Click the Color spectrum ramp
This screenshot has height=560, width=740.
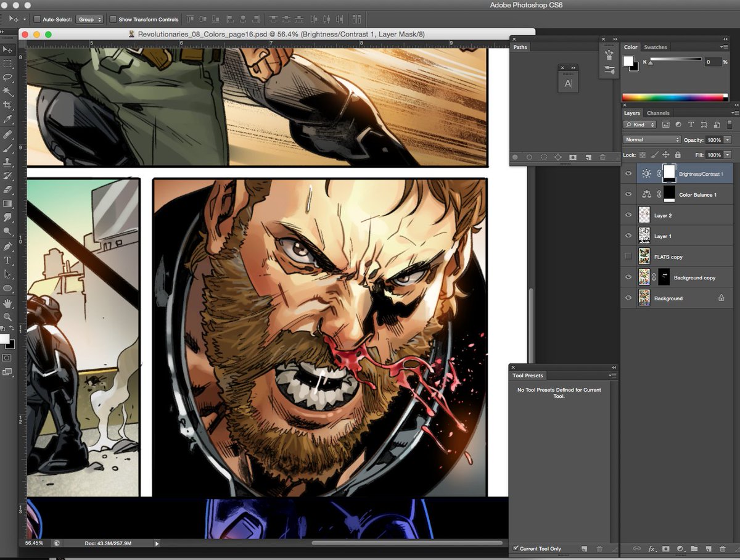point(675,97)
